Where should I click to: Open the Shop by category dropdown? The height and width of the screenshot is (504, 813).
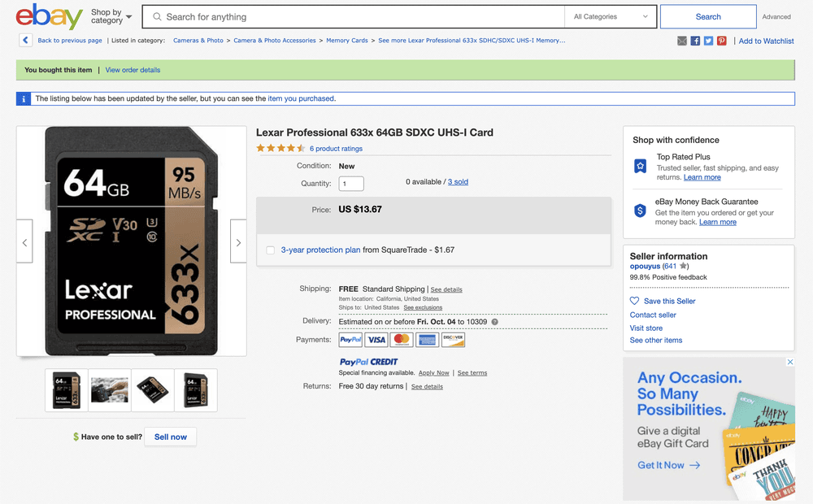pos(111,16)
